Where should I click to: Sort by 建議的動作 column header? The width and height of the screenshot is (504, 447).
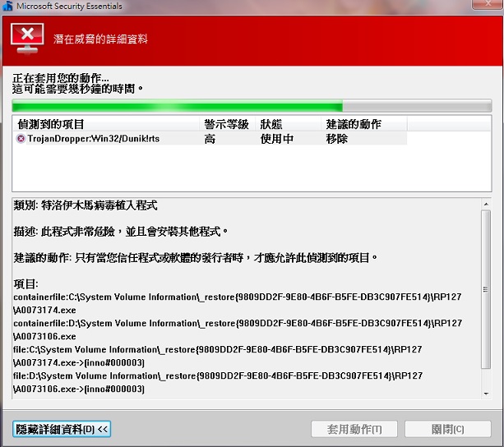point(364,124)
